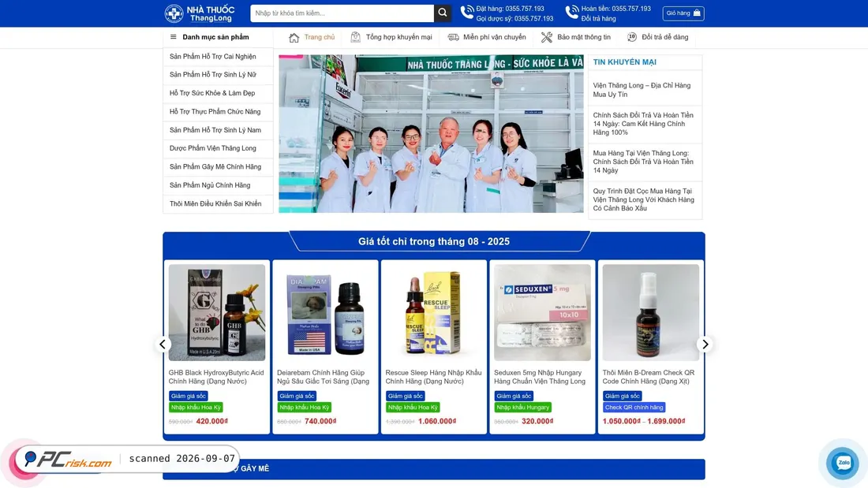Image resolution: width=868 pixels, height=488 pixels.
Task: Open Sản Phẩm Hỗ Trợ Sinh Lý Nam category
Action: coord(218,130)
